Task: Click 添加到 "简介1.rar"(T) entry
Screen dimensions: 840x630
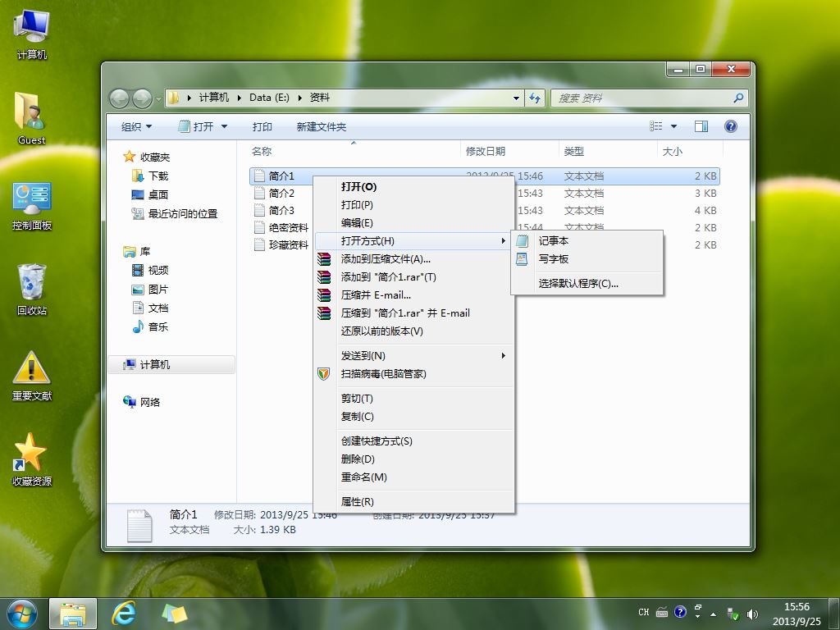Action: click(413, 277)
